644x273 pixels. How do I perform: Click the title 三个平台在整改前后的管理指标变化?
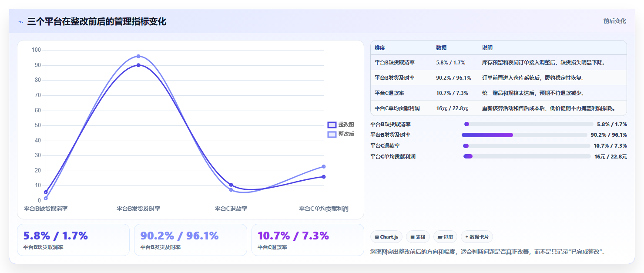[x=97, y=21]
